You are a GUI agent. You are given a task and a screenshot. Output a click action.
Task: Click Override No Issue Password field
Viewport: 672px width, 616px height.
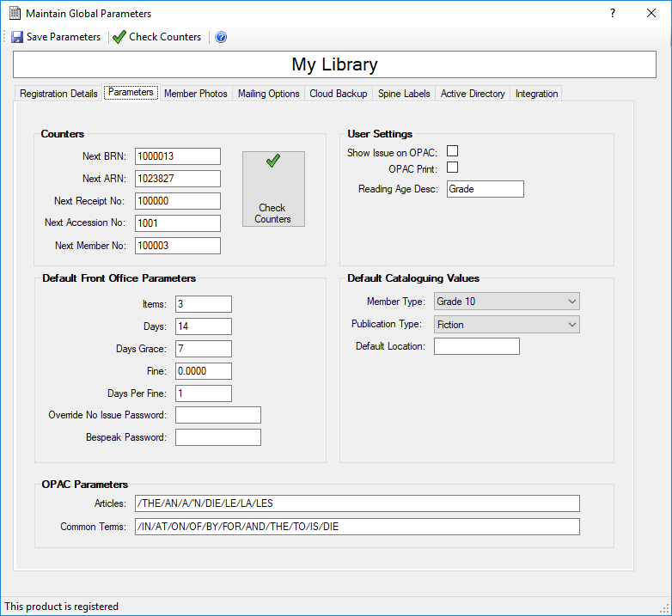218,415
